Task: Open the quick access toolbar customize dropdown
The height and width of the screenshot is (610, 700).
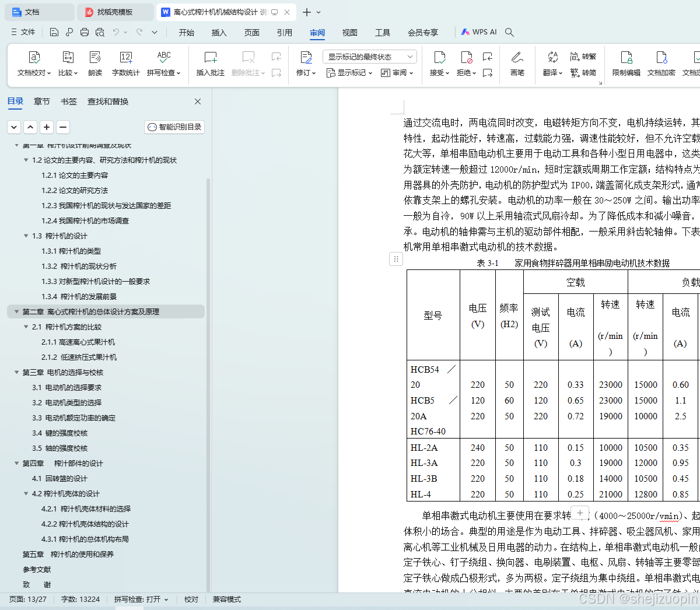Action: 155,32
